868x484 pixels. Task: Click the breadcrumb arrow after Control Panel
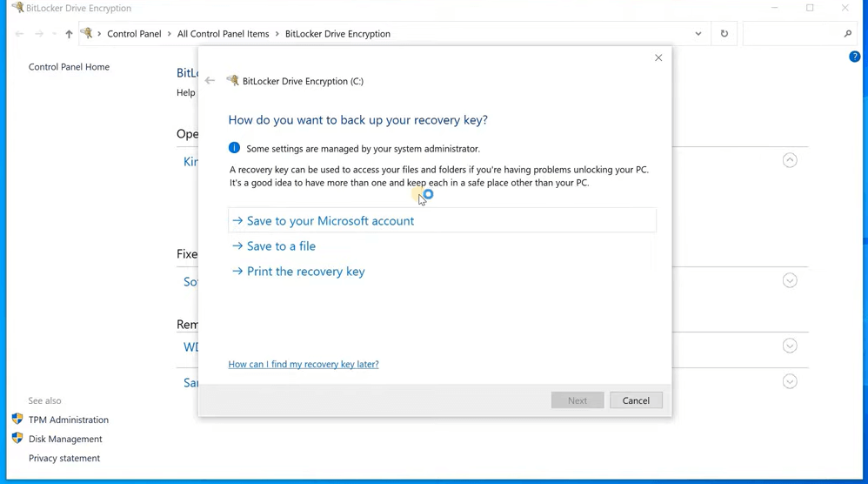coord(169,34)
